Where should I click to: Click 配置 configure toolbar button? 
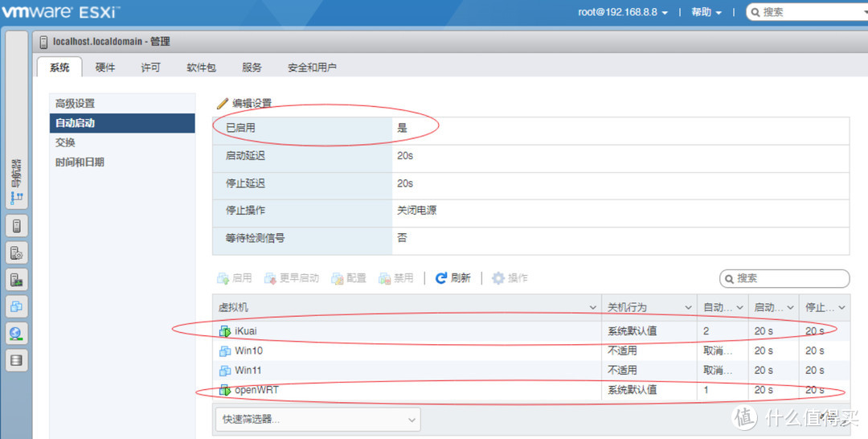[x=349, y=278]
